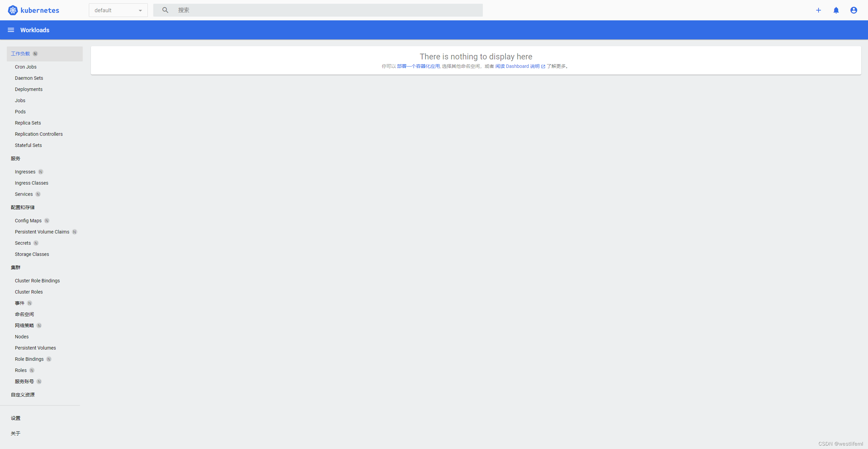Toggle the hamburger navigation menu
This screenshot has height=449, width=868.
(11, 30)
